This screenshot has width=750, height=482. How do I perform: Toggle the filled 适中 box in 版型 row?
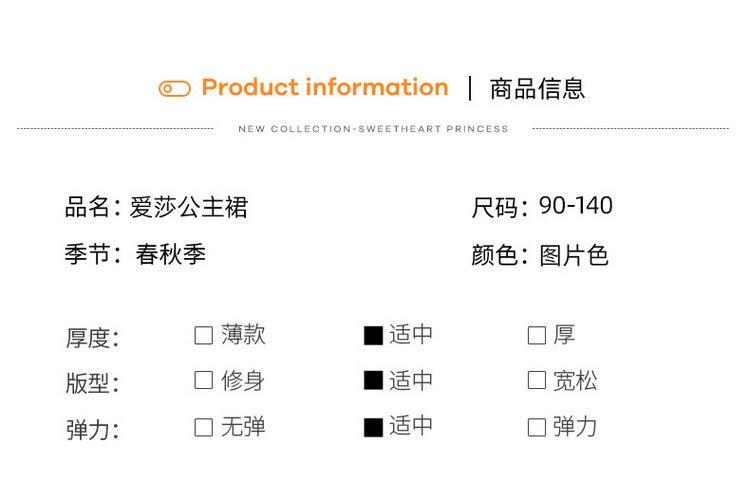[373, 380]
